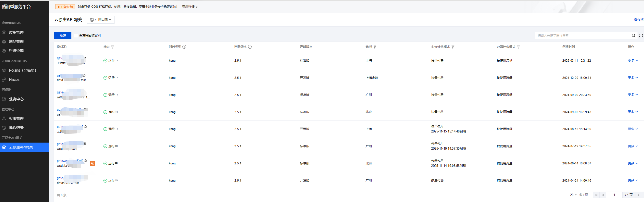Click the keyword search input field
Viewport: 644px width, 202px height.
pyautogui.click(x=582, y=35)
